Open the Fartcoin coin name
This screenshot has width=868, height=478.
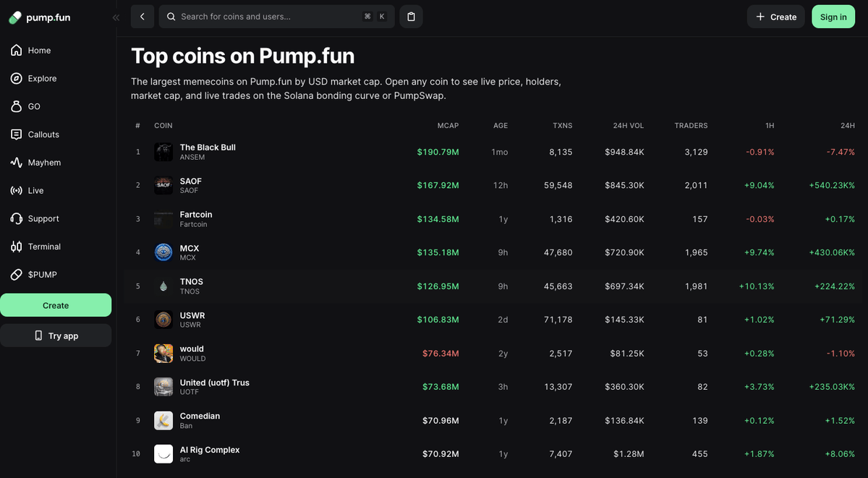[x=196, y=215]
